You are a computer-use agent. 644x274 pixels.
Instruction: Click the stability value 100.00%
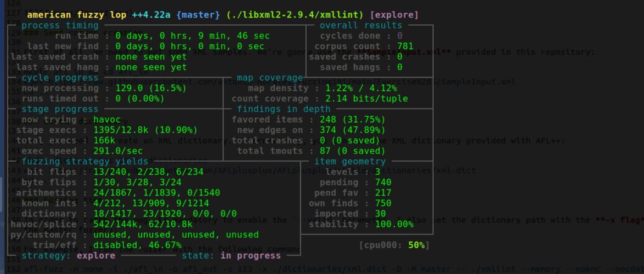click(x=394, y=224)
